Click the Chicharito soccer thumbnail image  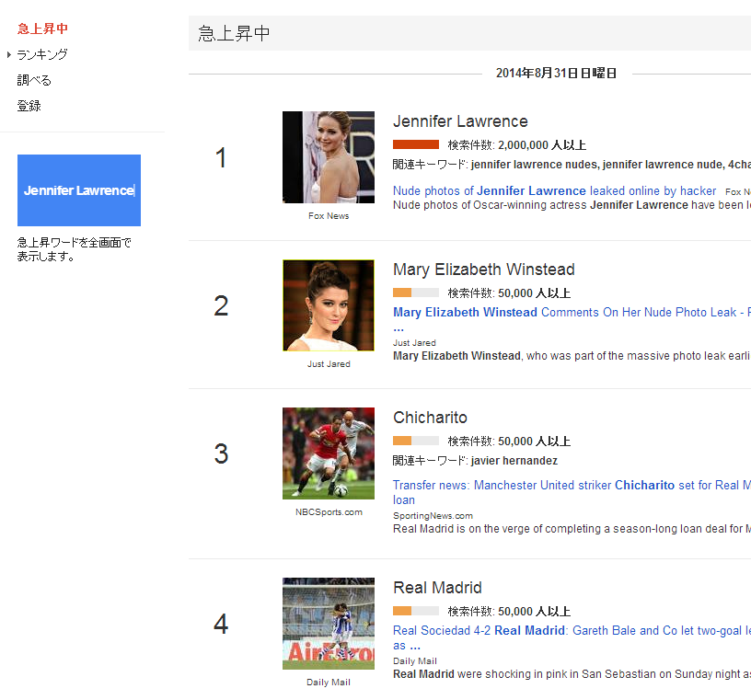pyautogui.click(x=329, y=453)
